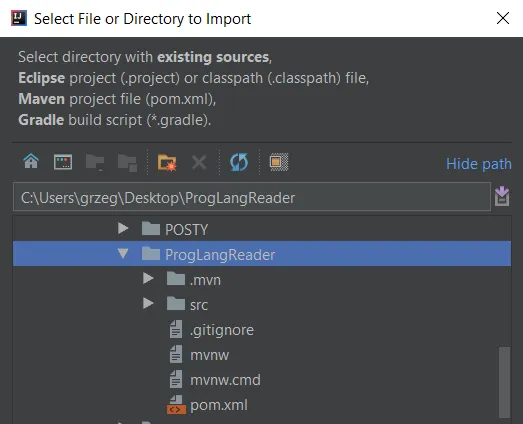523x424 pixels.
Task: Select the ProgLangReader folder row
Action: pos(262,254)
